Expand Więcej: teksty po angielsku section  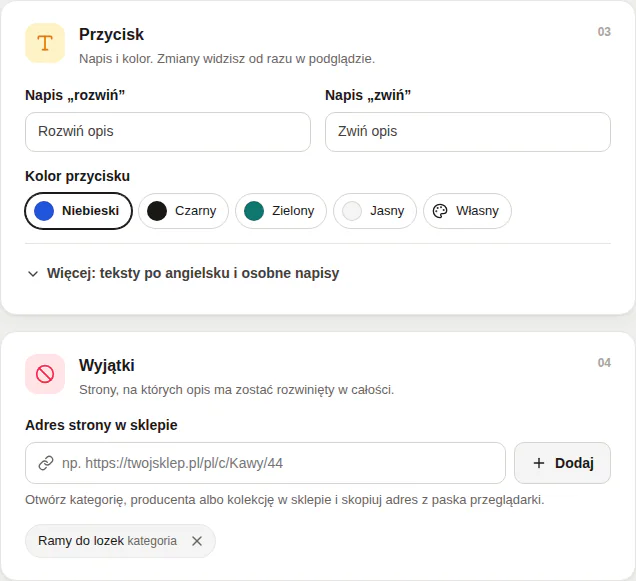coord(183,273)
